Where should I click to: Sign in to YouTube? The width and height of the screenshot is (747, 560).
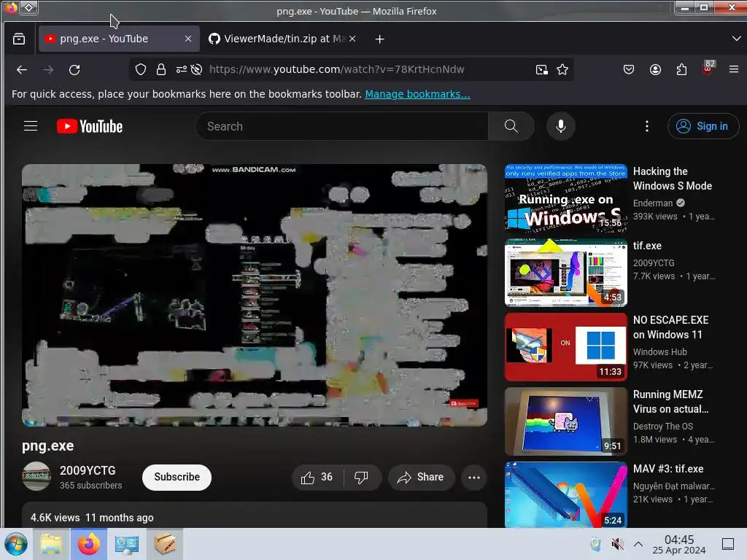pos(703,126)
